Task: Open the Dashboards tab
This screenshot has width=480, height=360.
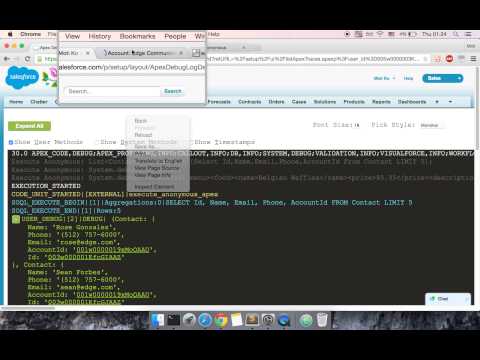Action: tap(412, 102)
